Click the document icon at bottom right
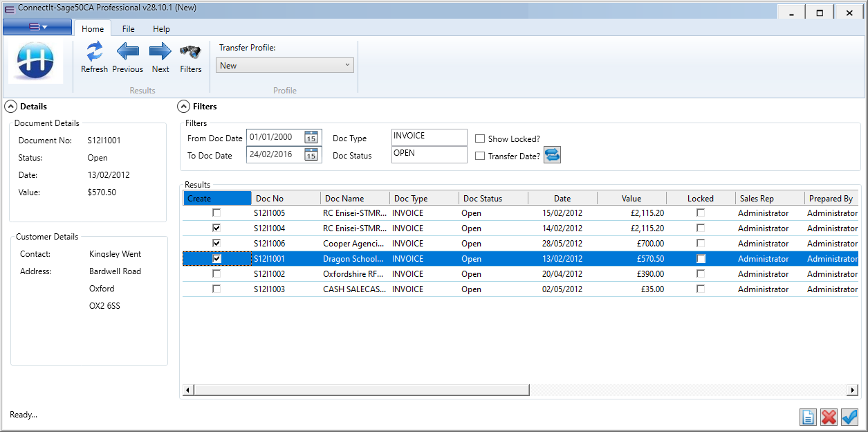Screen dimensions: 868x432 [x=807, y=417]
